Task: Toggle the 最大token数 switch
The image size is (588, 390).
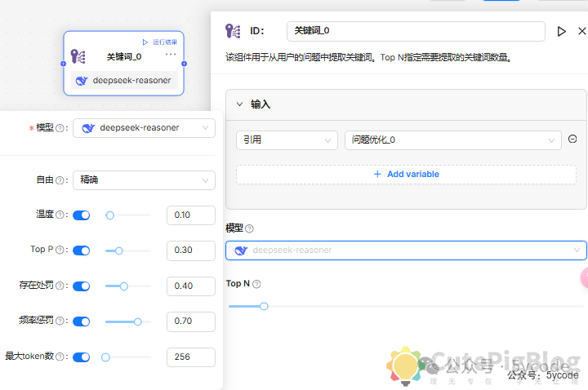Action: coord(82,357)
